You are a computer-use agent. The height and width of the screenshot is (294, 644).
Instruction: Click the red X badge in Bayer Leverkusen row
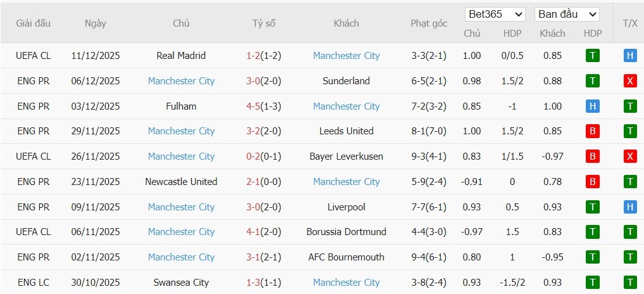[630, 157]
